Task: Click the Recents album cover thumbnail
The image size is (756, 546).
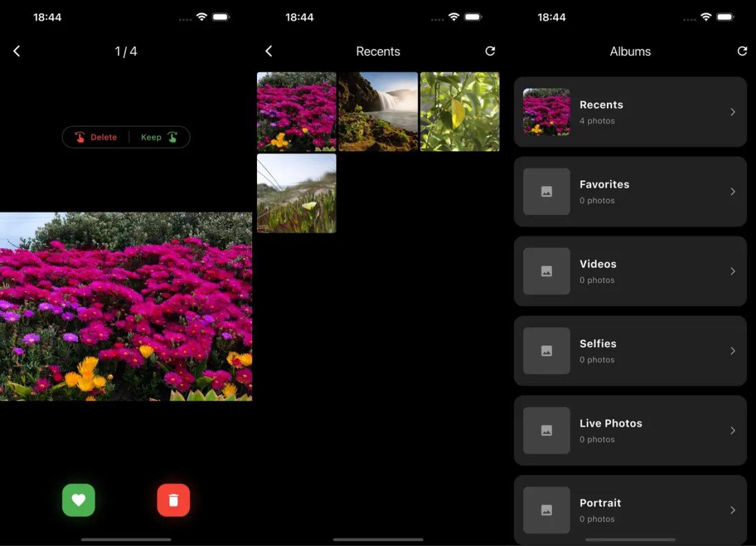Action: coord(546,112)
